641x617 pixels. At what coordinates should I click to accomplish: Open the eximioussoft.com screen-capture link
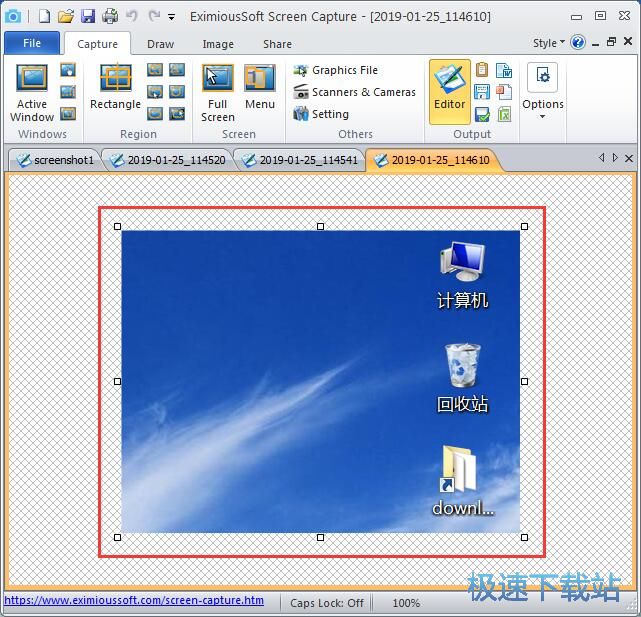[134, 601]
